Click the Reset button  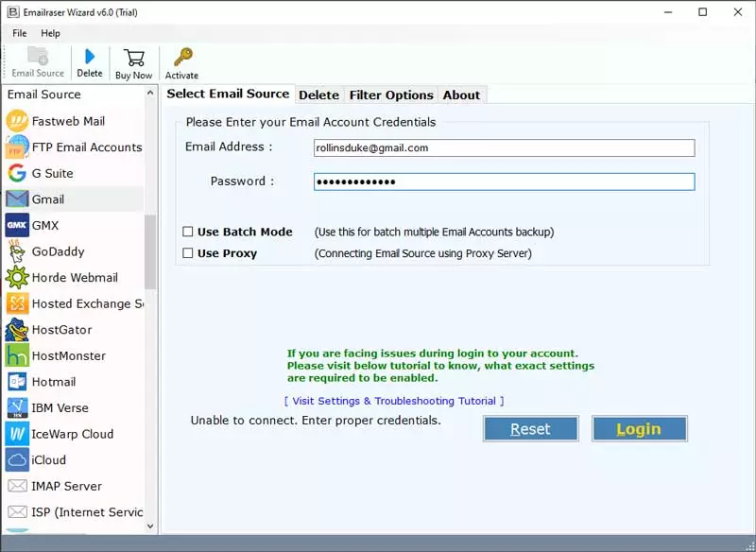[x=530, y=428]
